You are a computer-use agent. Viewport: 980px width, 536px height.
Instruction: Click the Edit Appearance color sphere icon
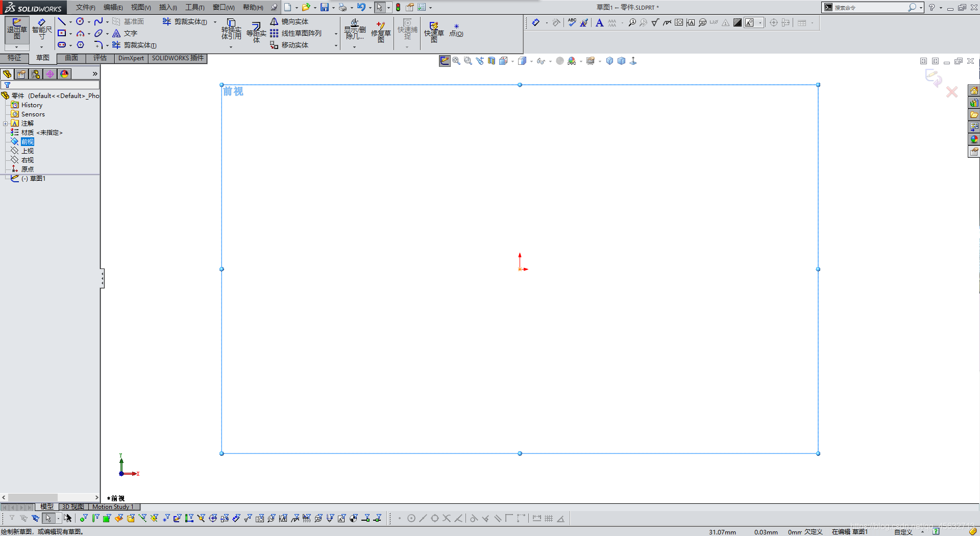572,61
